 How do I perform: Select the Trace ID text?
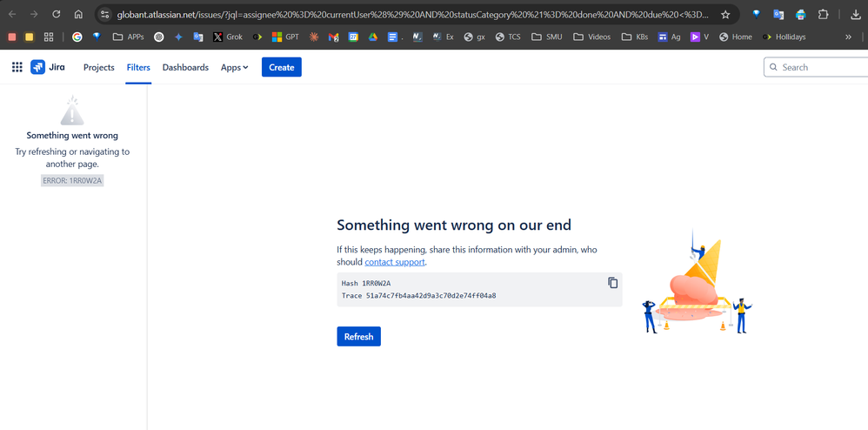[419, 295]
